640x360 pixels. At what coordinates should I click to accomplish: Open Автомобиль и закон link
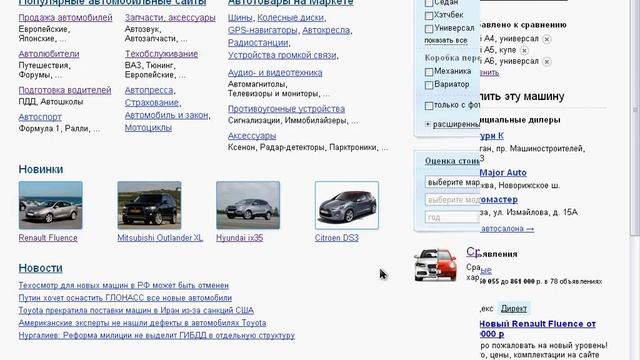point(167,116)
